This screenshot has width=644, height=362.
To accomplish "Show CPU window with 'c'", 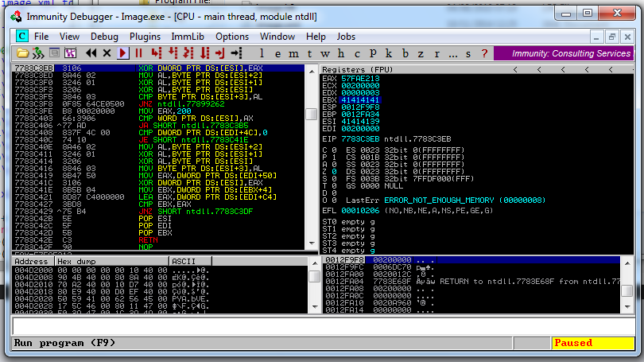I will 357,54.
